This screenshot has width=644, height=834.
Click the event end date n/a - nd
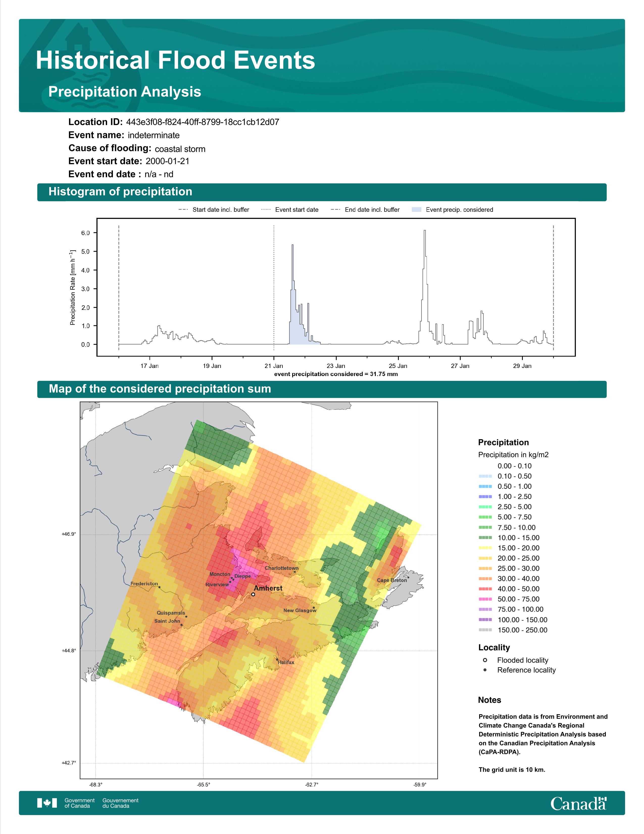tap(159, 174)
